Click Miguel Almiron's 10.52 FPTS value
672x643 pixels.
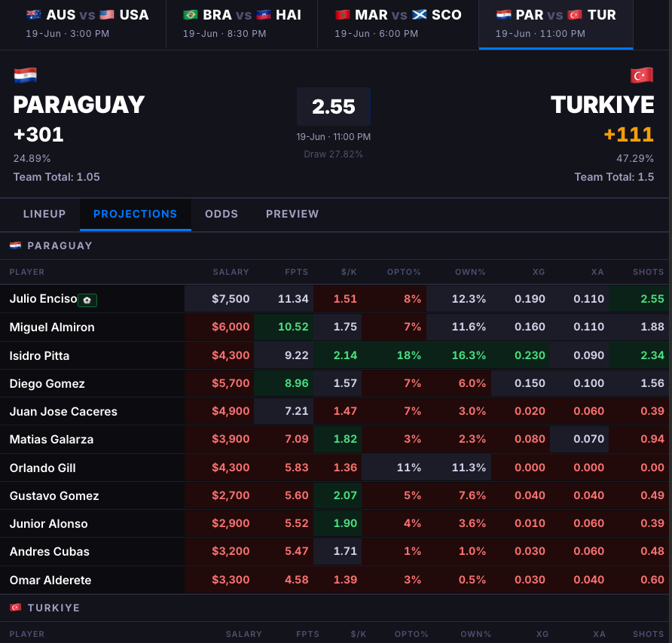click(293, 327)
